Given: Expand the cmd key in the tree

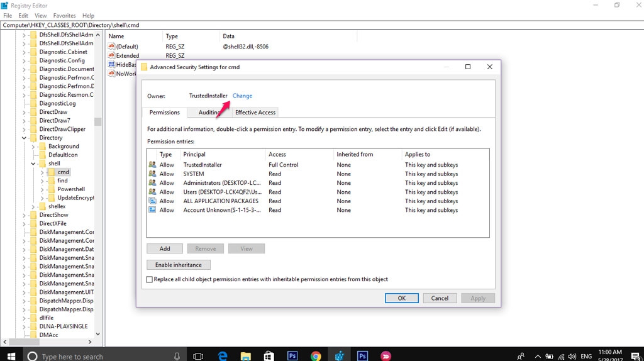Looking at the screenshot, I should 42,172.
